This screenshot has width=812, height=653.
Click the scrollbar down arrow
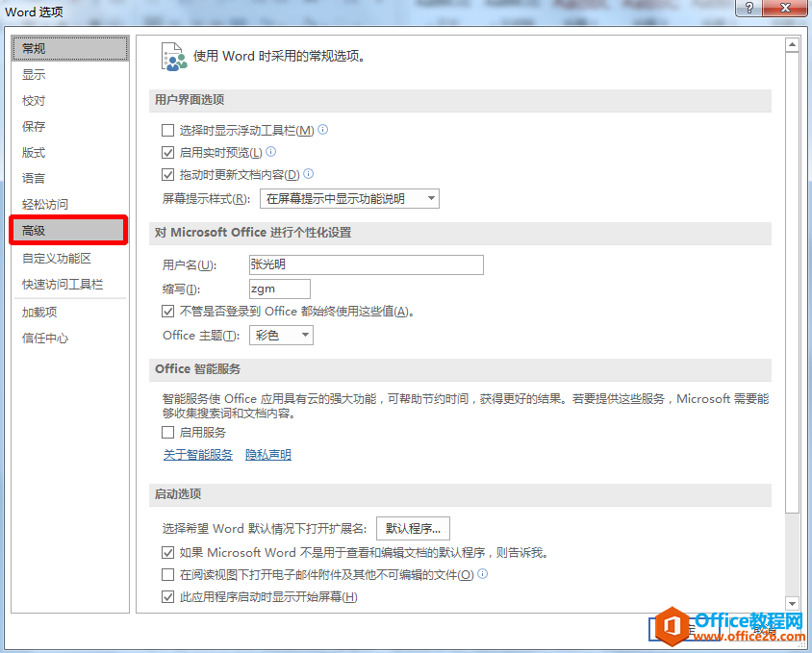[792, 603]
